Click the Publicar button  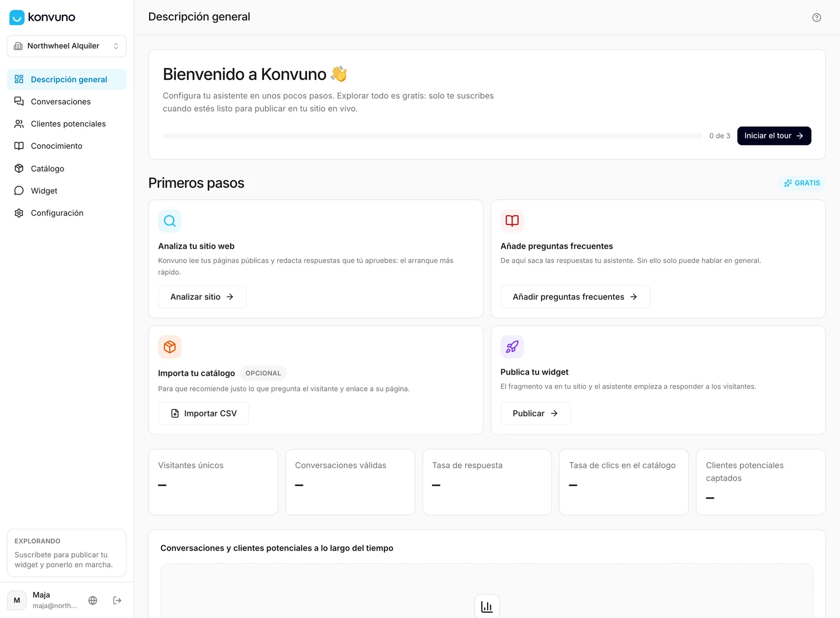pyautogui.click(x=535, y=413)
